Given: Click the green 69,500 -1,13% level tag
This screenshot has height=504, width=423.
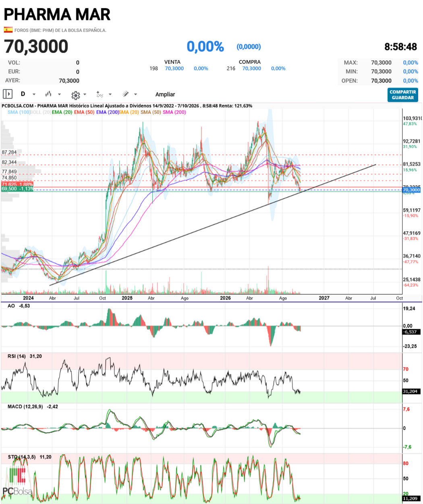Looking at the screenshot, I should click(17, 189).
